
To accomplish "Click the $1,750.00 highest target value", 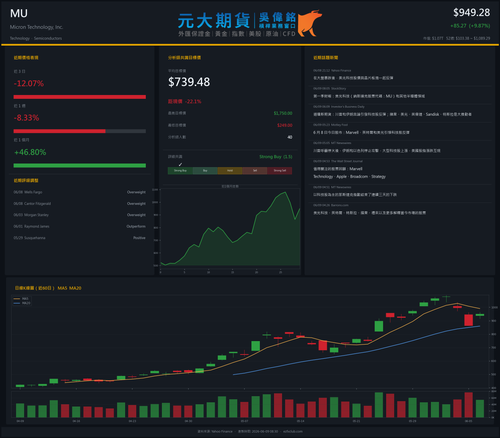I will tap(283, 113).
